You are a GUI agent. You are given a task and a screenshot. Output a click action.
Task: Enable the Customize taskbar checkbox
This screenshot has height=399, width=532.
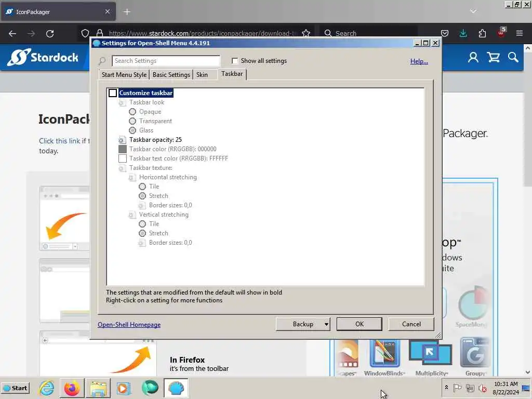113,93
